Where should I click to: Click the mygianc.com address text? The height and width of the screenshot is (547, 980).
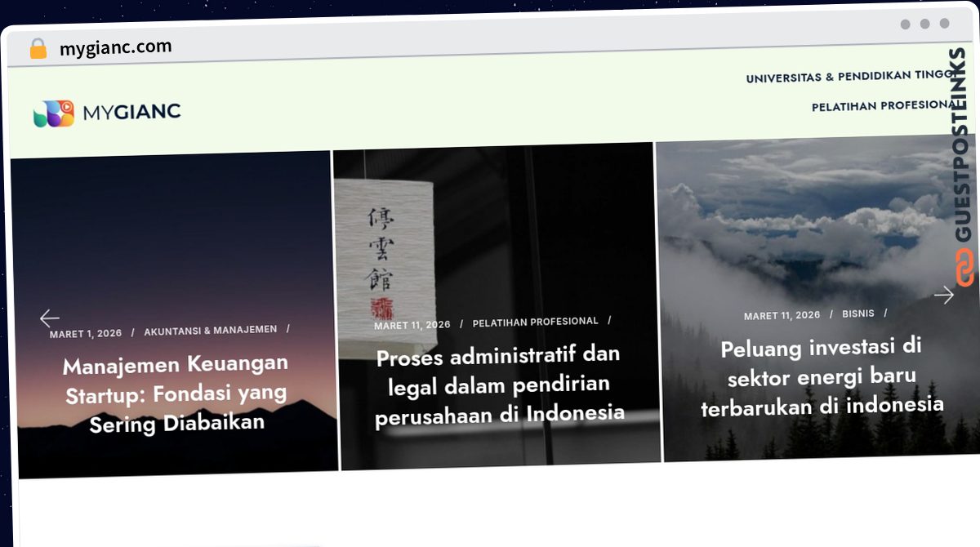pyautogui.click(x=115, y=47)
